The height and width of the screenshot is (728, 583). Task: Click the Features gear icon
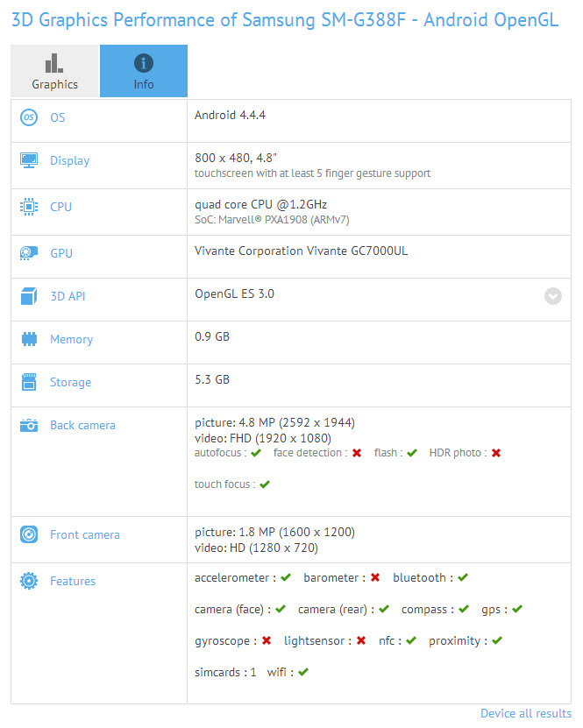click(29, 581)
